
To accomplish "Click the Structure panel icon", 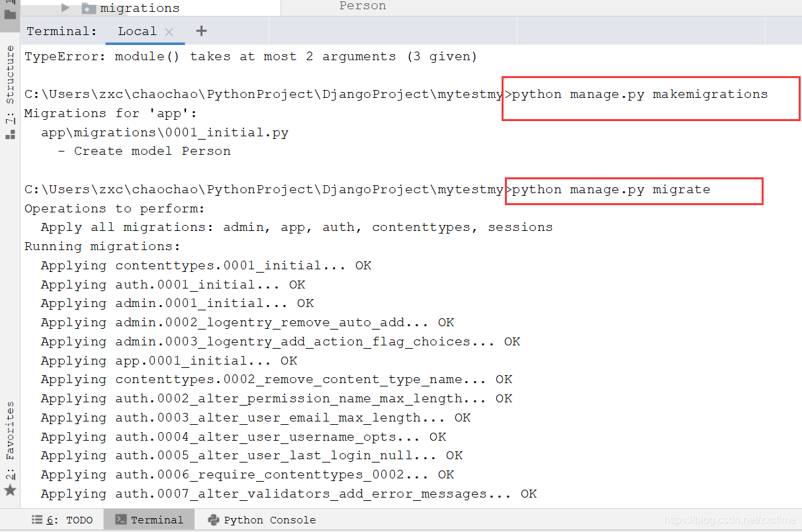I will [10, 134].
